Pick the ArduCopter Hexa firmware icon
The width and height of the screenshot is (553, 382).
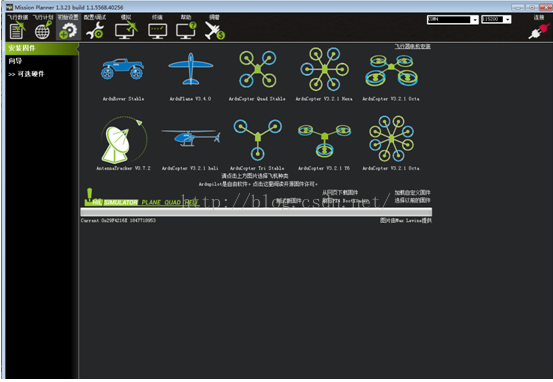coord(324,69)
